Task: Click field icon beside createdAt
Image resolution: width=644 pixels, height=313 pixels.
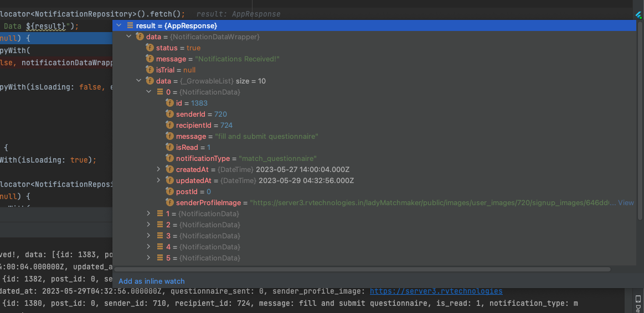Action: [x=169, y=169]
